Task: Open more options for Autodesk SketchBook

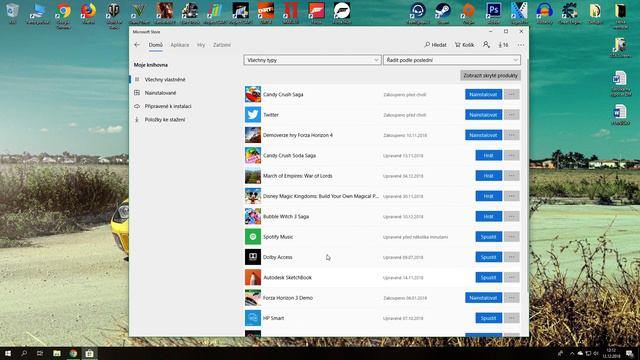Action: pos(511,278)
